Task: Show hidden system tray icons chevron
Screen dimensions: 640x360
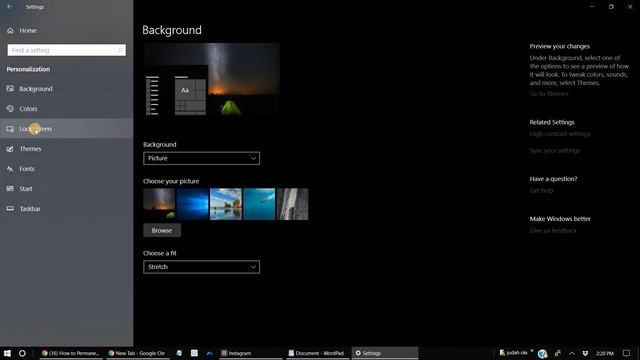Action: [572, 353]
